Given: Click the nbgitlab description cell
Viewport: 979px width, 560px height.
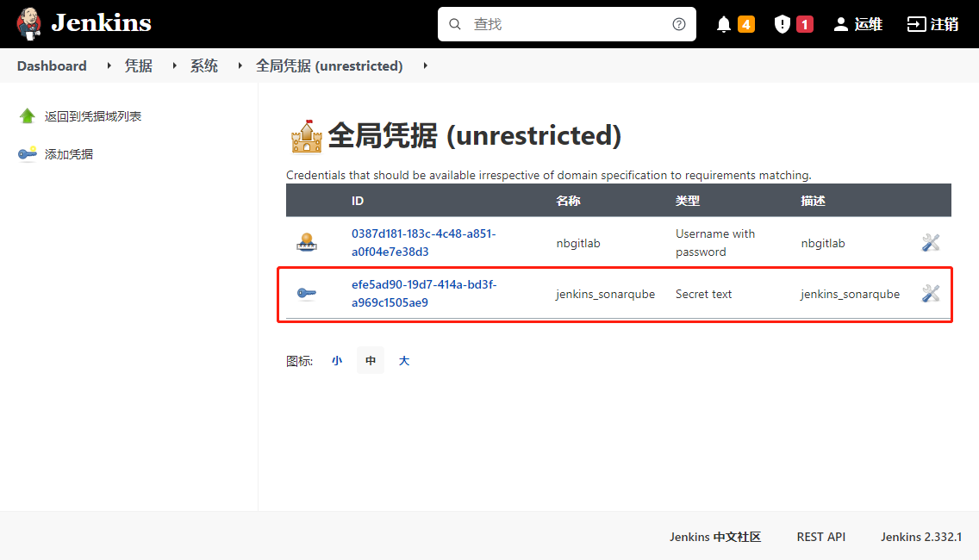Looking at the screenshot, I should [823, 244].
